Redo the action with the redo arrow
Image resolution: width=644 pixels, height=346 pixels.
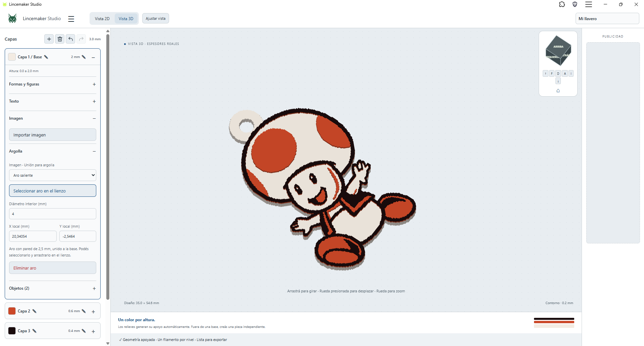(x=81, y=39)
